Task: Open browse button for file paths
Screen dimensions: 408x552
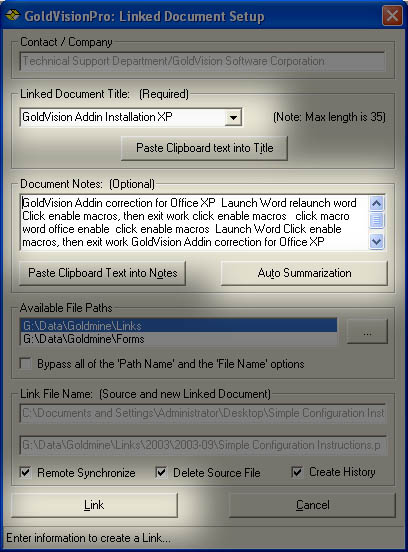Action: [367, 331]
